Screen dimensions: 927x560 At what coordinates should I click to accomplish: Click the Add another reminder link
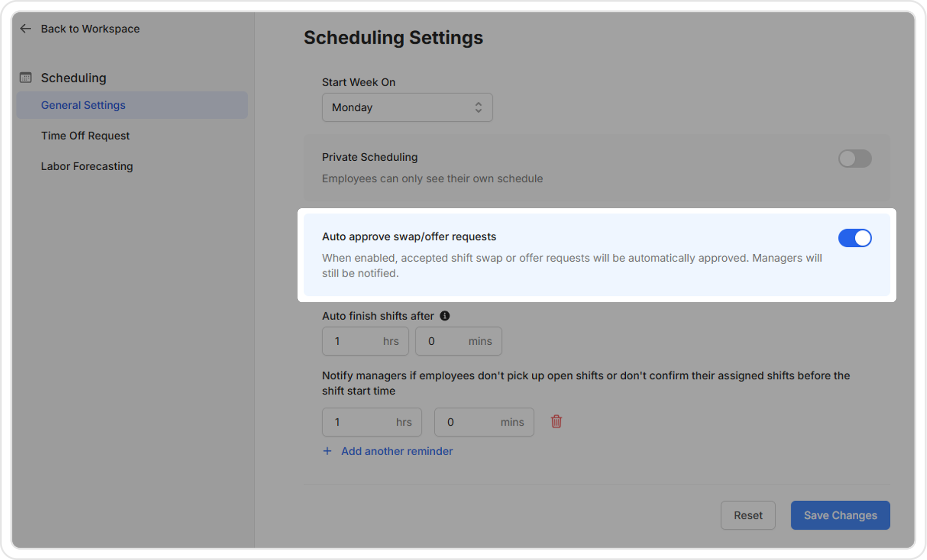tap(397, 451)
